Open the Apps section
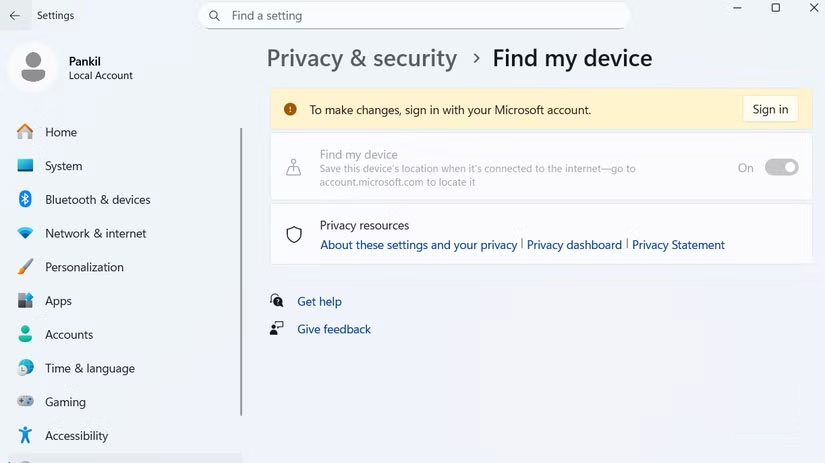 tap(58, 301)
